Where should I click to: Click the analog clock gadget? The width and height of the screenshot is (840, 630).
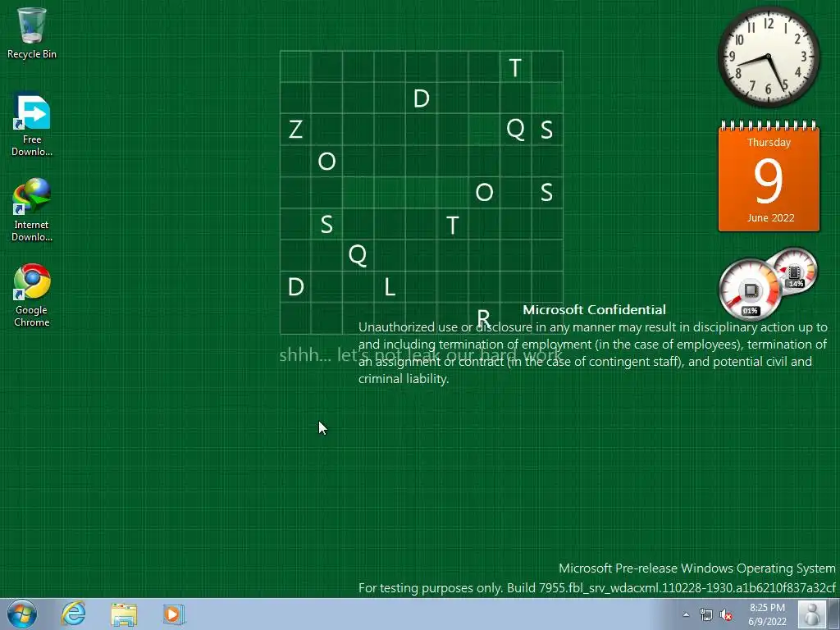[768, 57]
